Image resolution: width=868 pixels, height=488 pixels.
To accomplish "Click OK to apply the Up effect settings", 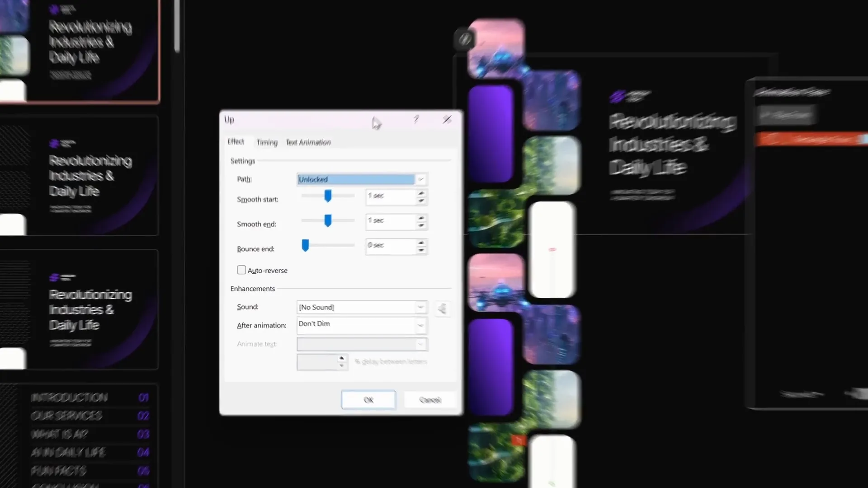I will pos(368,399).
